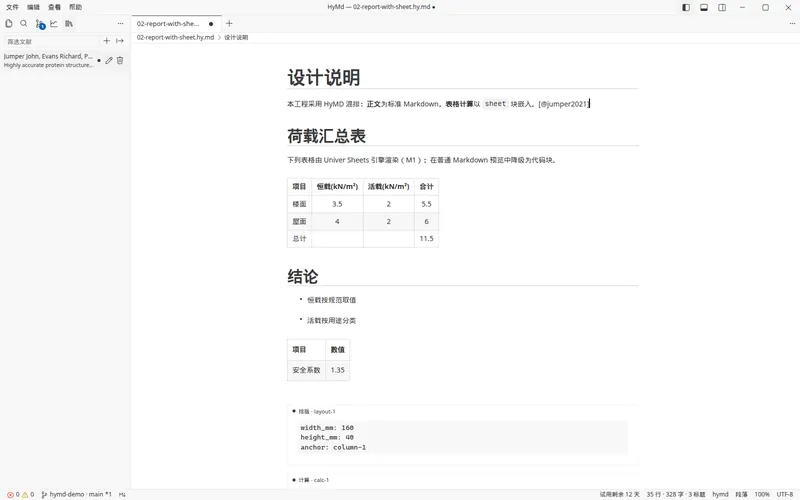This screenshot has width=800, height=500.
Task: Click hymd language mode in status bar
Action: click(x=720, y=494)
